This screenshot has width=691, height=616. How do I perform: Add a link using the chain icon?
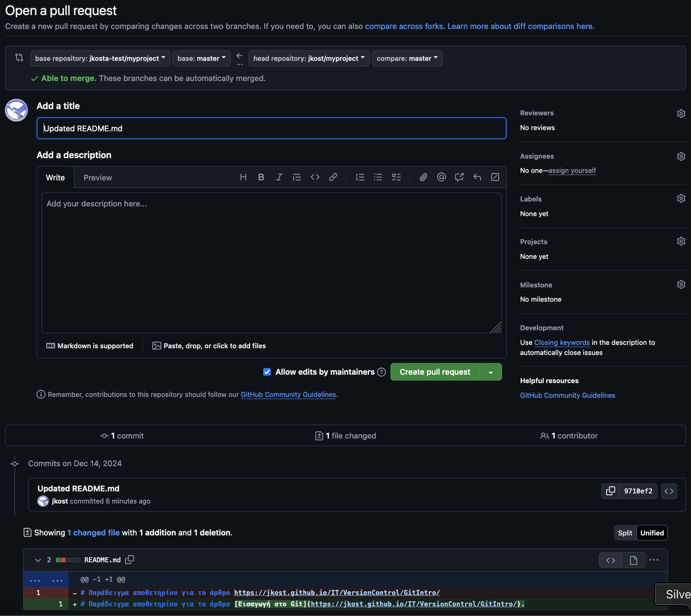[333, 177]
